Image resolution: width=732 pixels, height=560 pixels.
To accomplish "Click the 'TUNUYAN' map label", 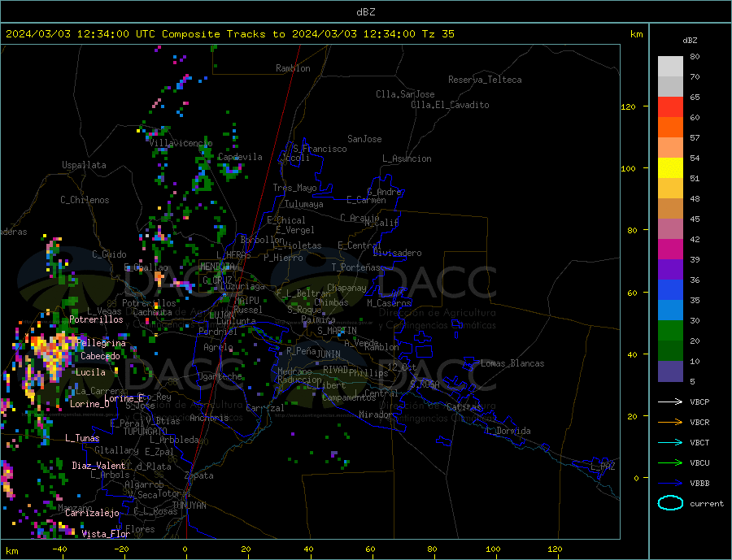I will [189, 506].
